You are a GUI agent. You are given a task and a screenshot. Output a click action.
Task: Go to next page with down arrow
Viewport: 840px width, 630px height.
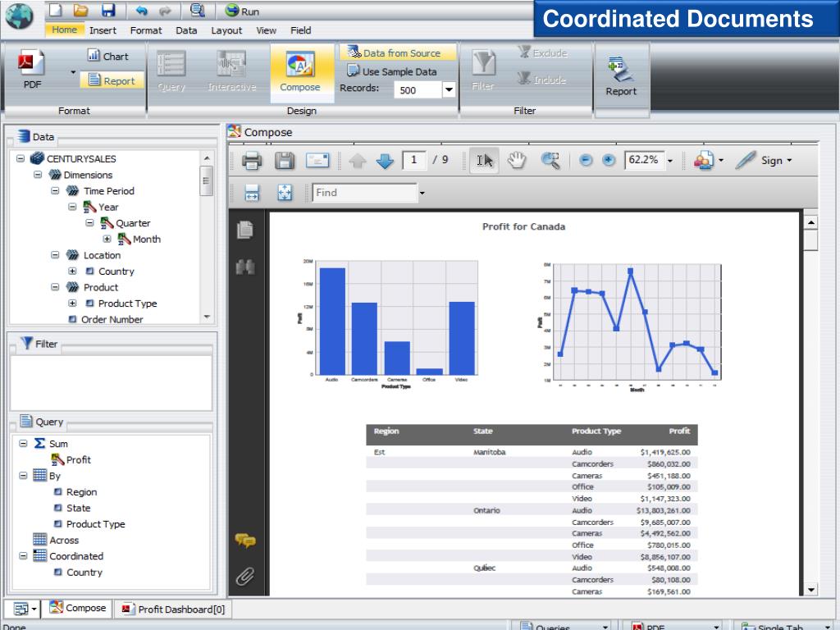385,161
